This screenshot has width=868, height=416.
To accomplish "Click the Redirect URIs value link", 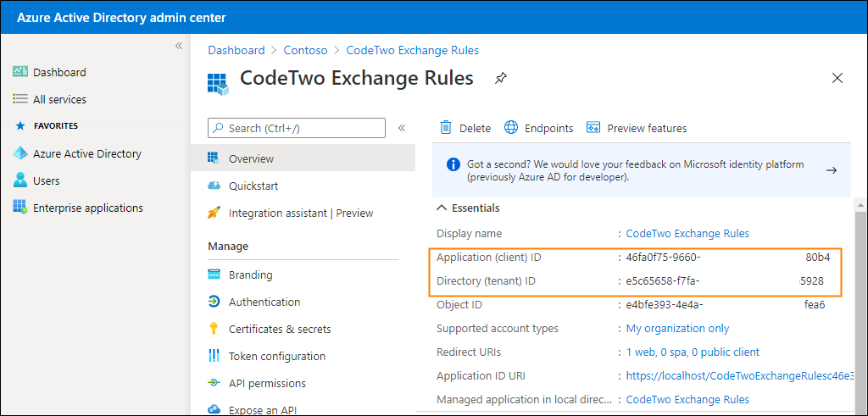I will 693,352.
